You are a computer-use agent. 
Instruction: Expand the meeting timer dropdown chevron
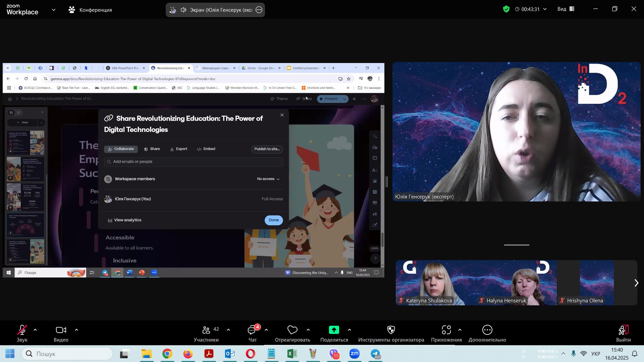pos(545,9)
